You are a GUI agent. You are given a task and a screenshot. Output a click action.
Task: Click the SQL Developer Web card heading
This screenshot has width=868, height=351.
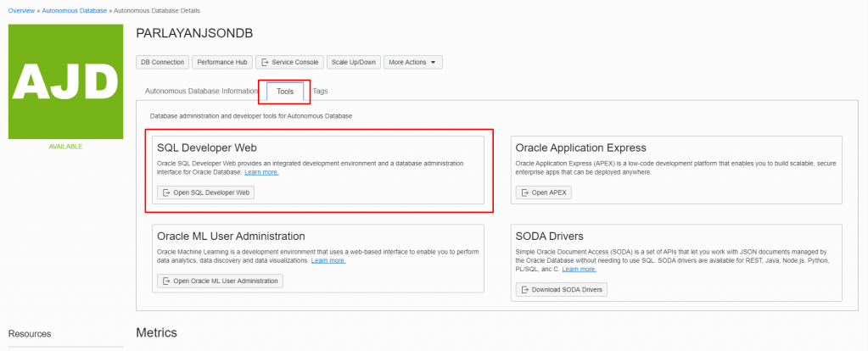[x=207, y=148]
